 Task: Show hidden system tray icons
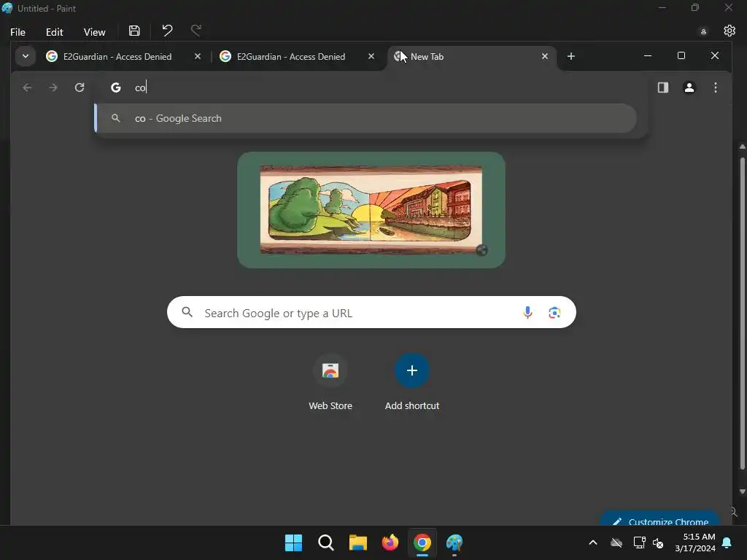coord(592,542)
